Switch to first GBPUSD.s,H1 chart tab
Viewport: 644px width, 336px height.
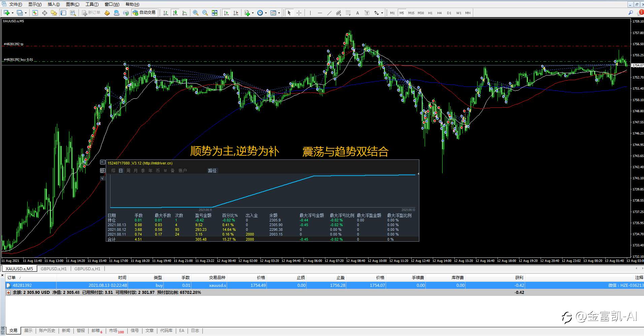coord(54,269)
